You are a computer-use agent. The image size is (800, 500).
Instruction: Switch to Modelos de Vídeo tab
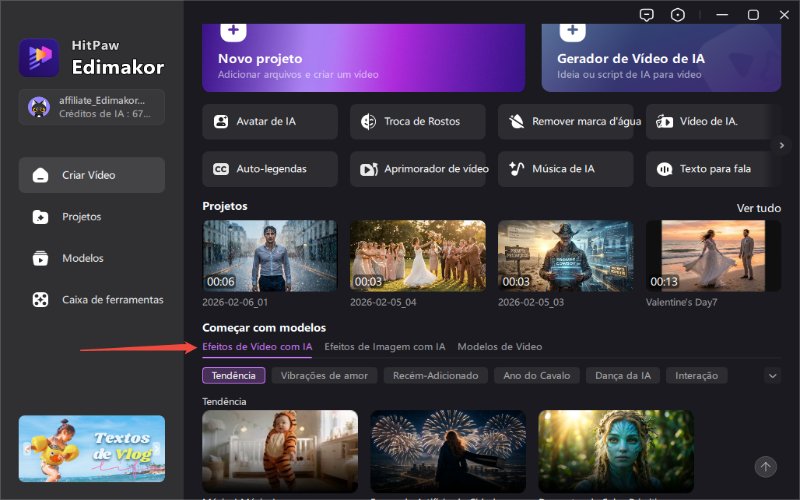[x=499, y=347]
